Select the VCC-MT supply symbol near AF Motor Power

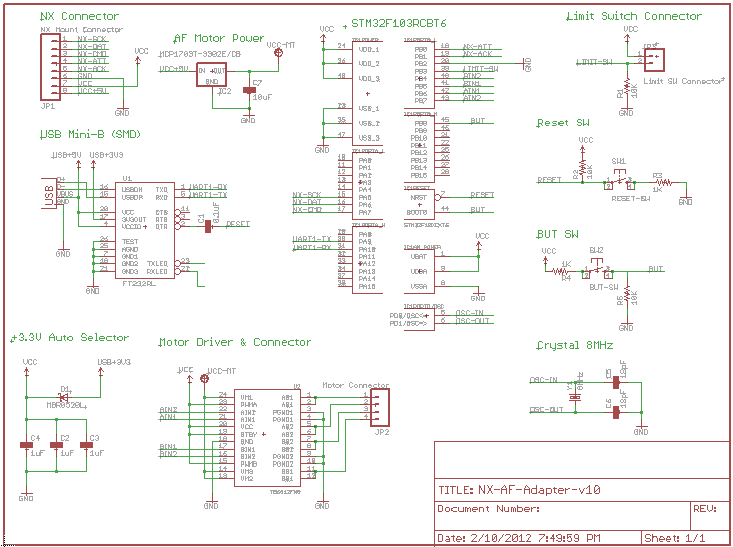pyautogui.click(x=278, y=52)
